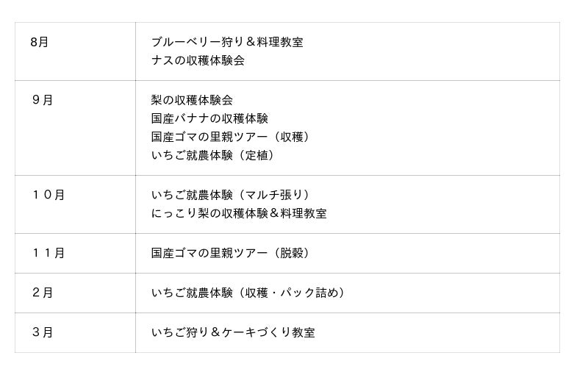588x375 pixels.
Task: Click 国産ゴマの里親ツアー（脱穀） entry
Action: [232, 253]
